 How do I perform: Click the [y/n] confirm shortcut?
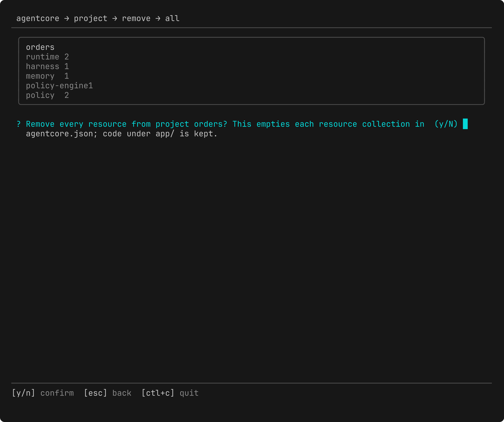click(43, 393)
